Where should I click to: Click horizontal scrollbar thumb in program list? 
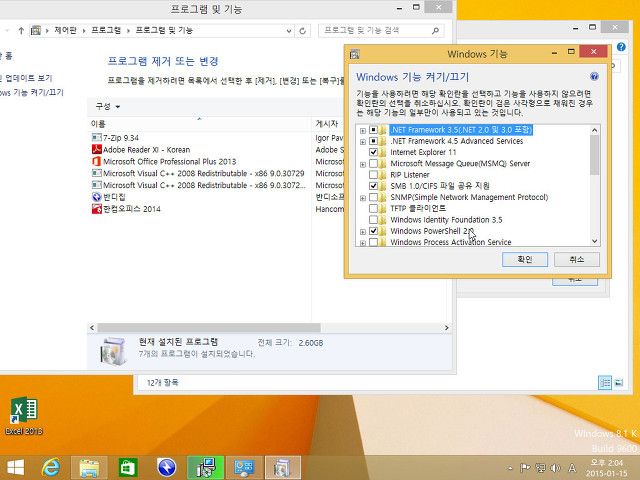(209, 328)
